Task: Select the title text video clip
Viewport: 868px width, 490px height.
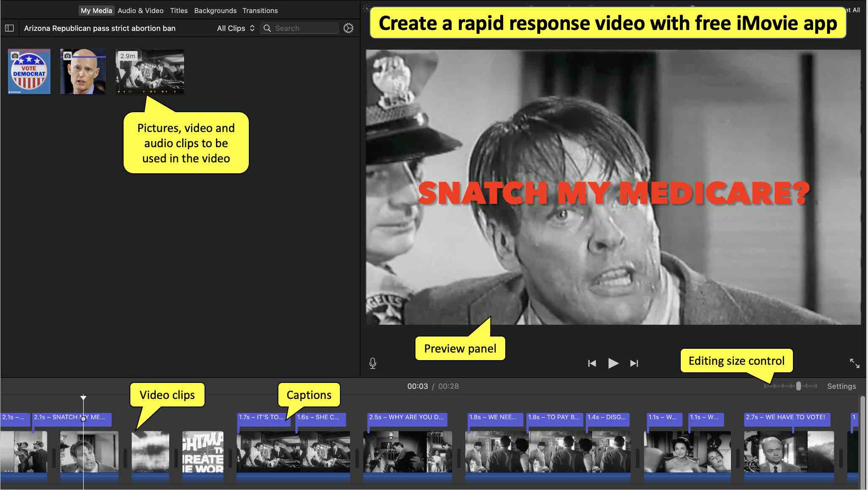Action: point(203,456)
